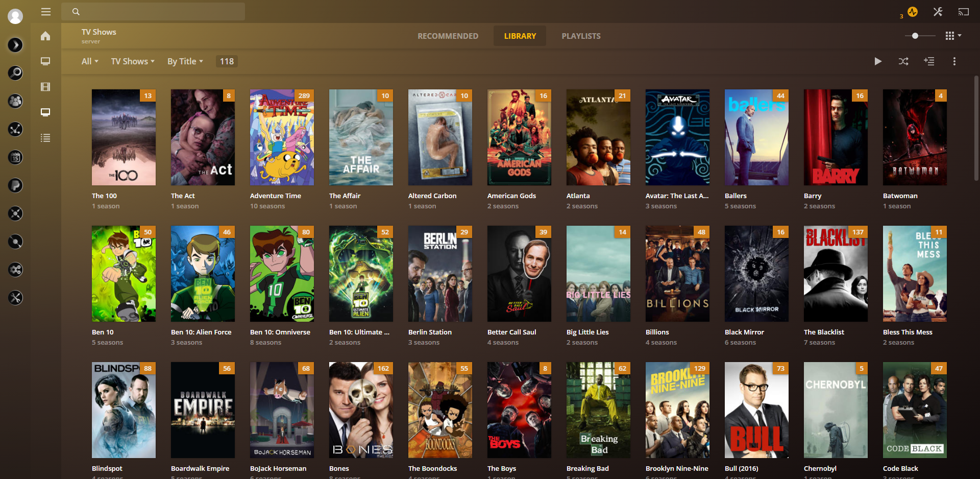Open the magnifier search launcher icon
Viewport: 980px width, 479px height.
(x=15, y=73)
